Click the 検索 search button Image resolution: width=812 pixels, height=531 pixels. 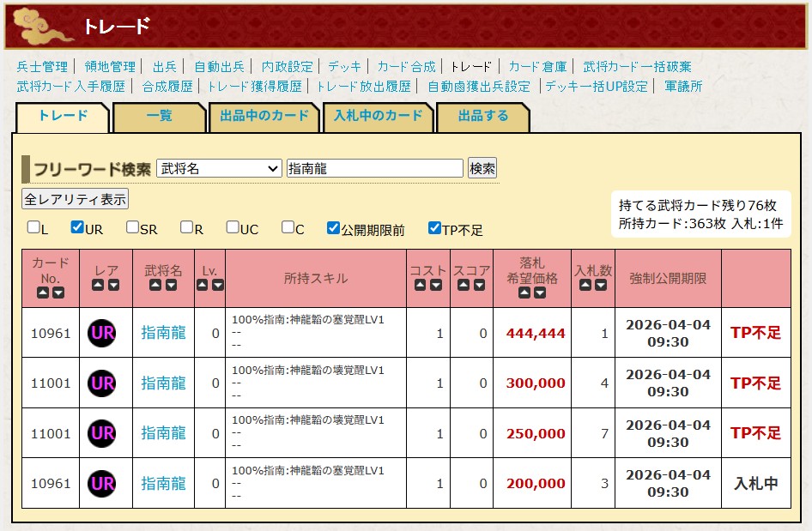482,168
